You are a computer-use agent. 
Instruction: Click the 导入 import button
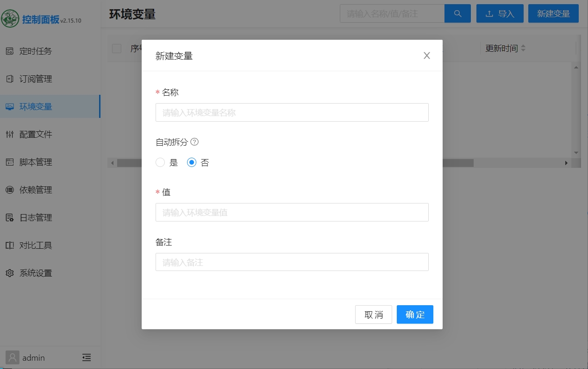click(x=500, y=13)
